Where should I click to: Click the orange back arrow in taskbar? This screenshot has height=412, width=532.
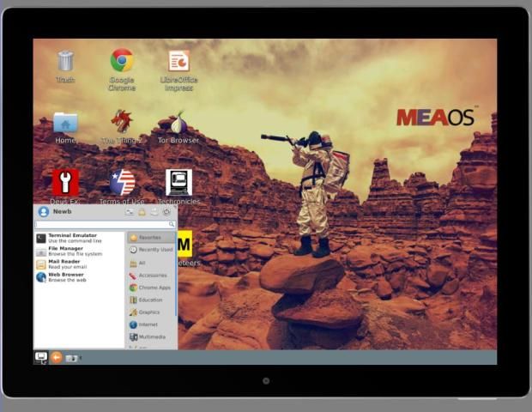click(57, 357)
